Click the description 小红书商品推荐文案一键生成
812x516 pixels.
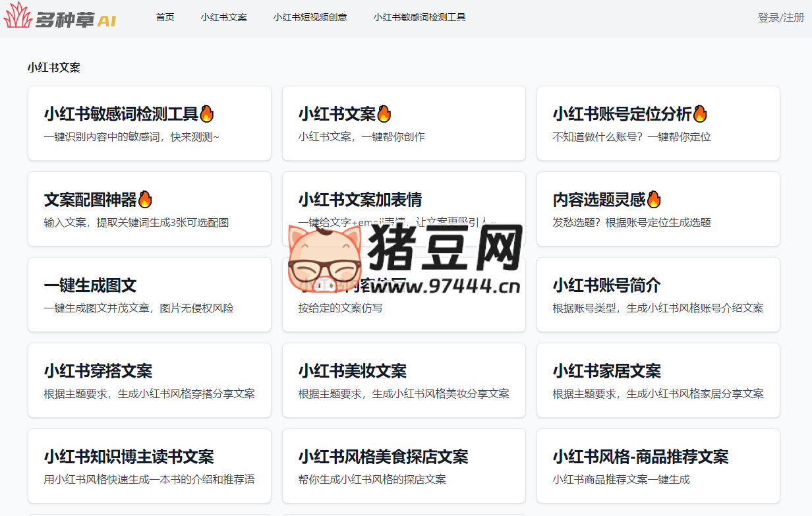622,480
